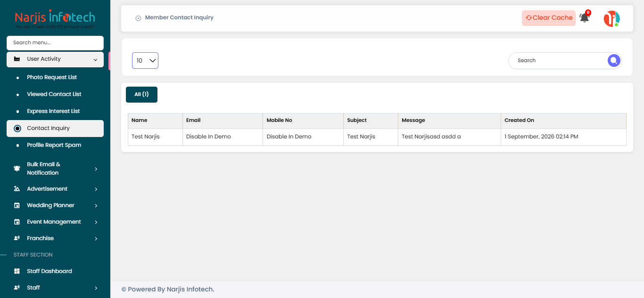Open the rows-per-page dropdown showing 10
Screen dimensions: 644x298
click(x=145, y=60)
